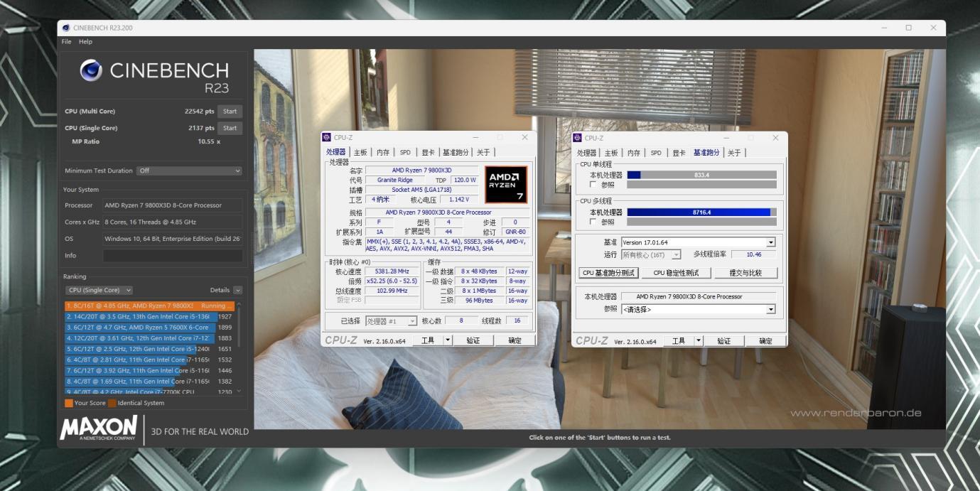Image resolution: width=980 pixels, height=491 pixels.
Task: Select ranking row 1 AMD Ryzen 7 9800X3D
Action: coord(149,306)
